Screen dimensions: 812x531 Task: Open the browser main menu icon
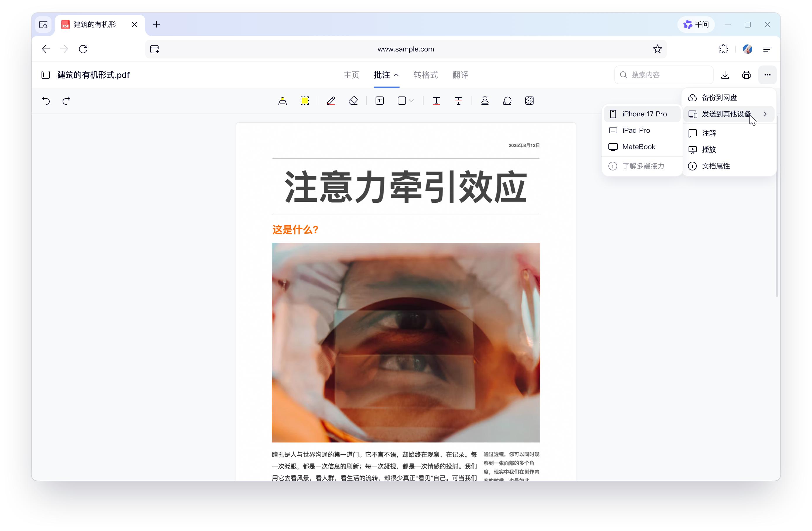pyautogui.click(x=767, y=49)
